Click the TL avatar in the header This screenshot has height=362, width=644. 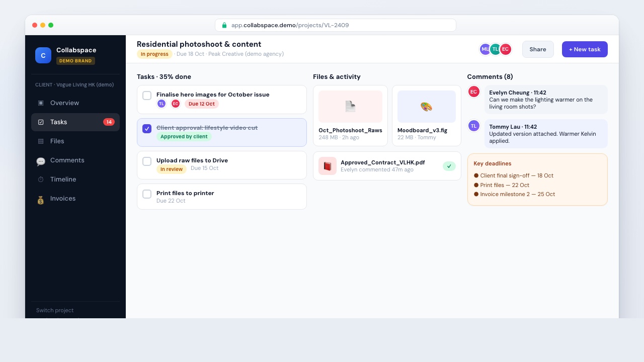tap(496, 49)
